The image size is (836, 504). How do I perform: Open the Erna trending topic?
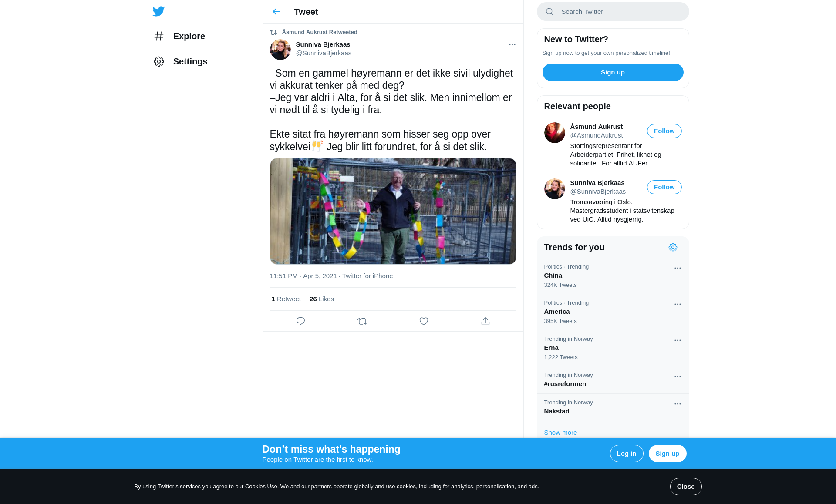tap(613, 348)
